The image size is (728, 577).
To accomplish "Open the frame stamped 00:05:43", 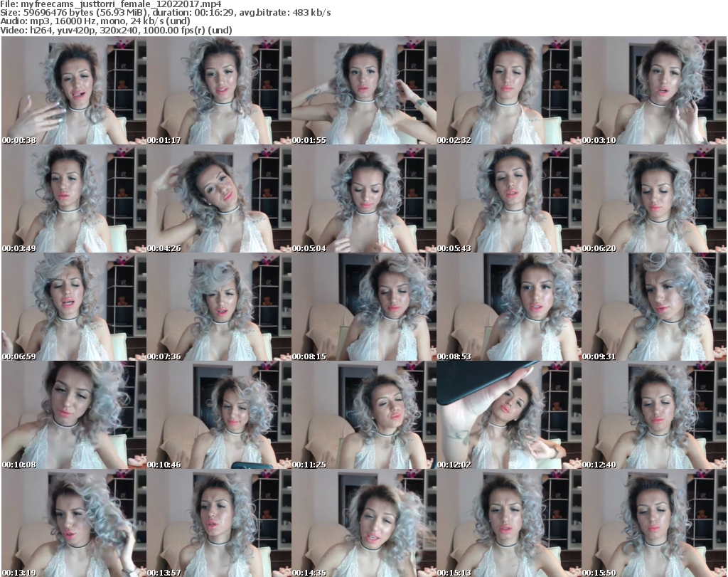I will pyautogui.click(x=509, y=198).
